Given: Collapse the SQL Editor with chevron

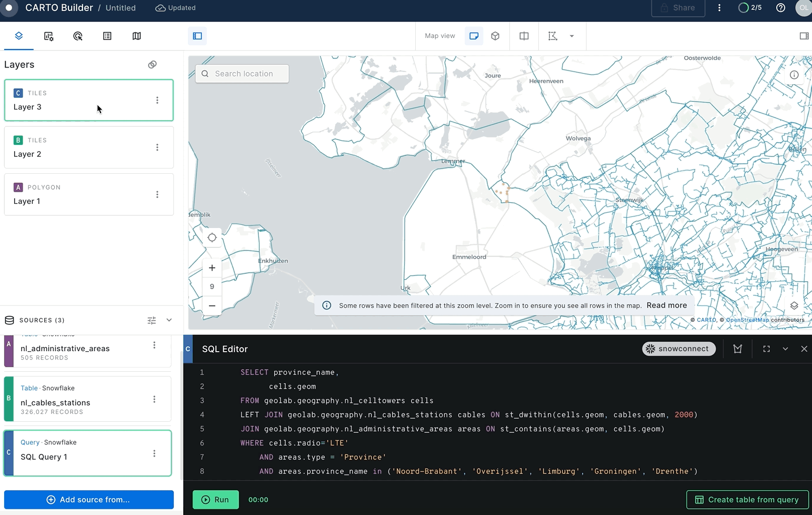Looking at the screenshot, I should point(786,349).
